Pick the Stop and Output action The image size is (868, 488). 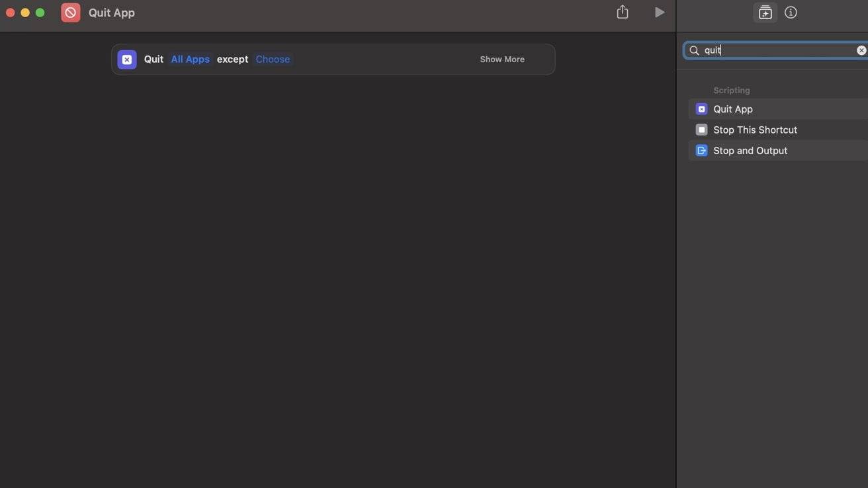pyautogui.click(x=750, y=151)
